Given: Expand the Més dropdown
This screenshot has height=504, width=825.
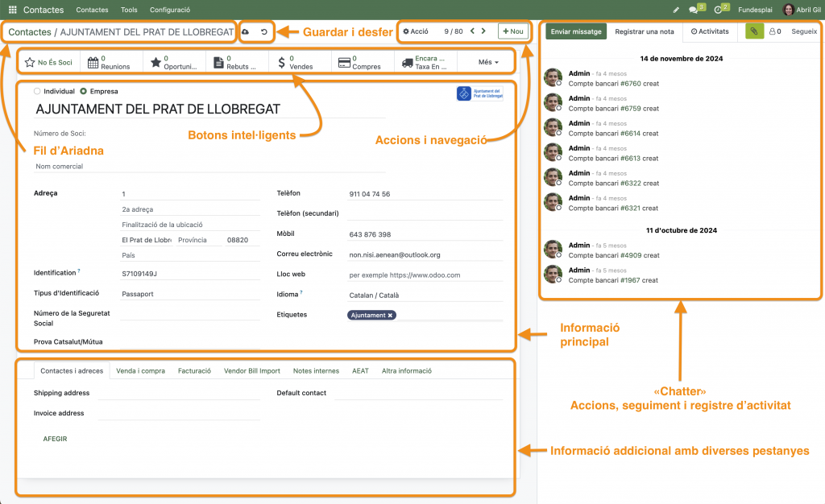Looking at the screenshot, I should pos(488,62).
